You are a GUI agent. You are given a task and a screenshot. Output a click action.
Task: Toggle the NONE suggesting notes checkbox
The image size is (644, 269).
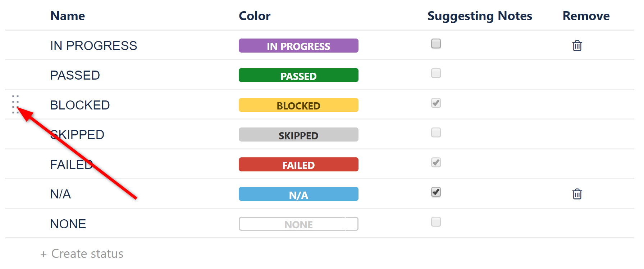coord(436,222)
